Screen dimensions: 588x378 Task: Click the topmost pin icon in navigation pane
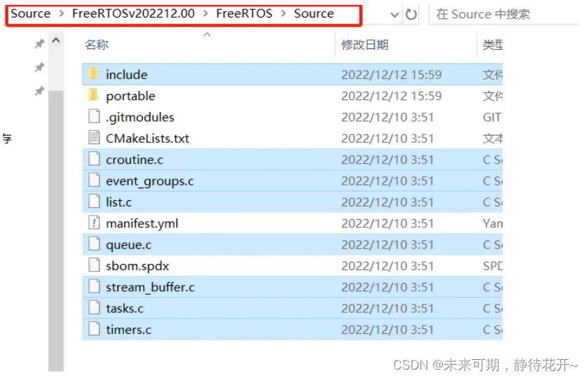(39, 44)
